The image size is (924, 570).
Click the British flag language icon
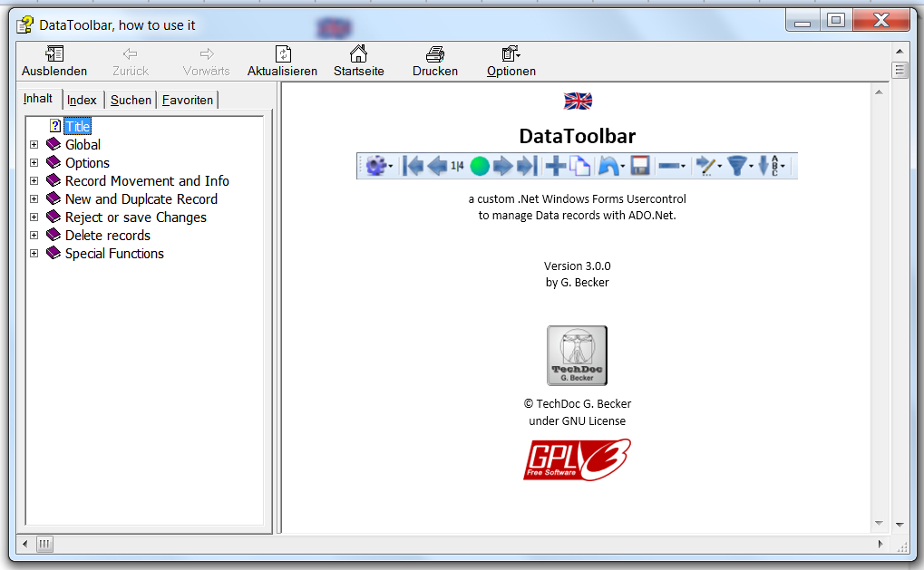tap(578, 101)
